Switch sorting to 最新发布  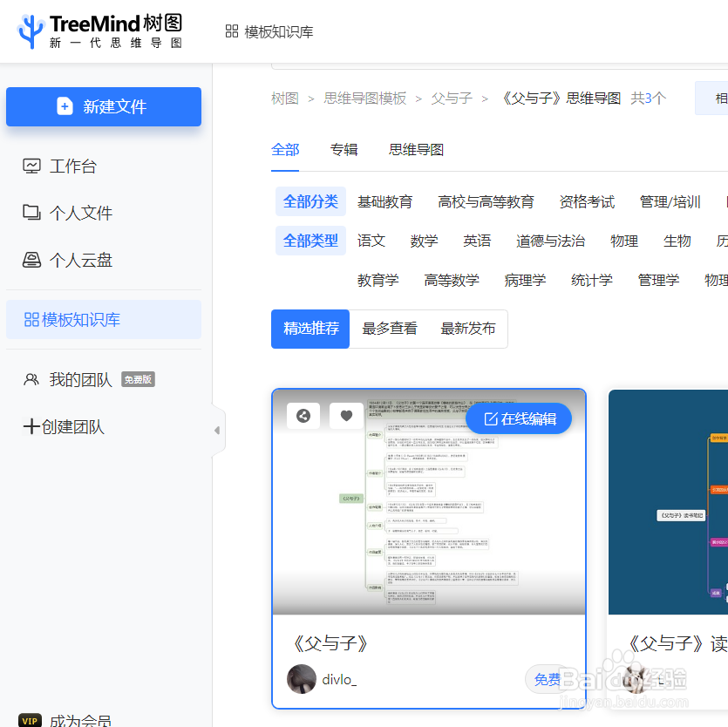coord(468,329)
